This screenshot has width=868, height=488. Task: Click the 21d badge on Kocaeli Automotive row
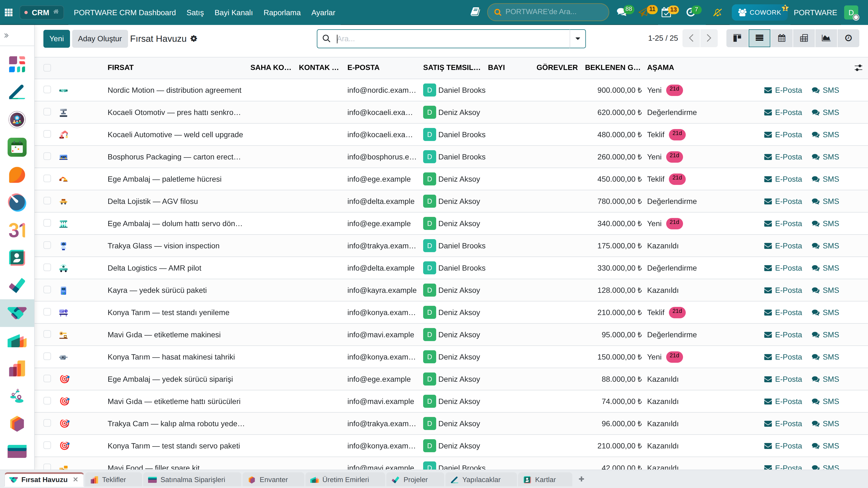click(x=677, y=134)
